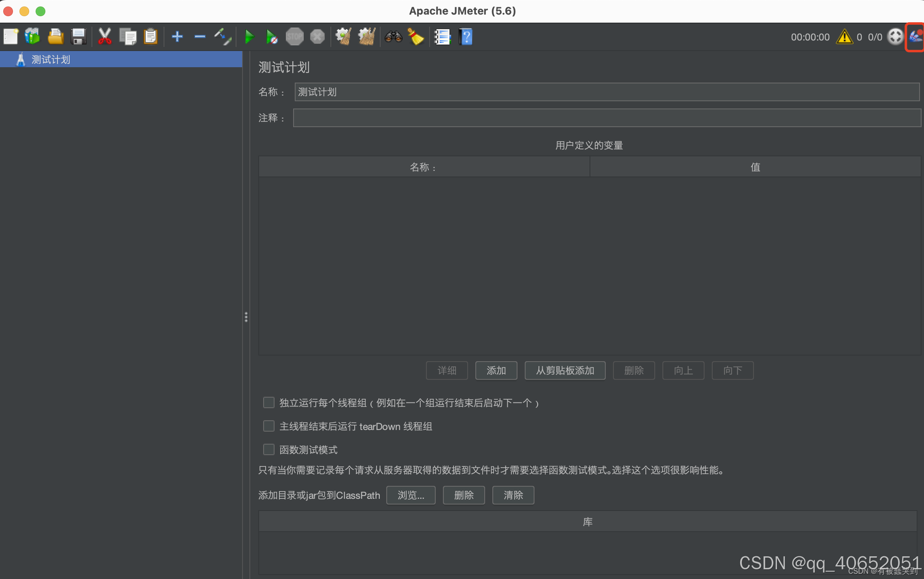Collapse all nodes with minus icon
924x579 pixels.
200,37
